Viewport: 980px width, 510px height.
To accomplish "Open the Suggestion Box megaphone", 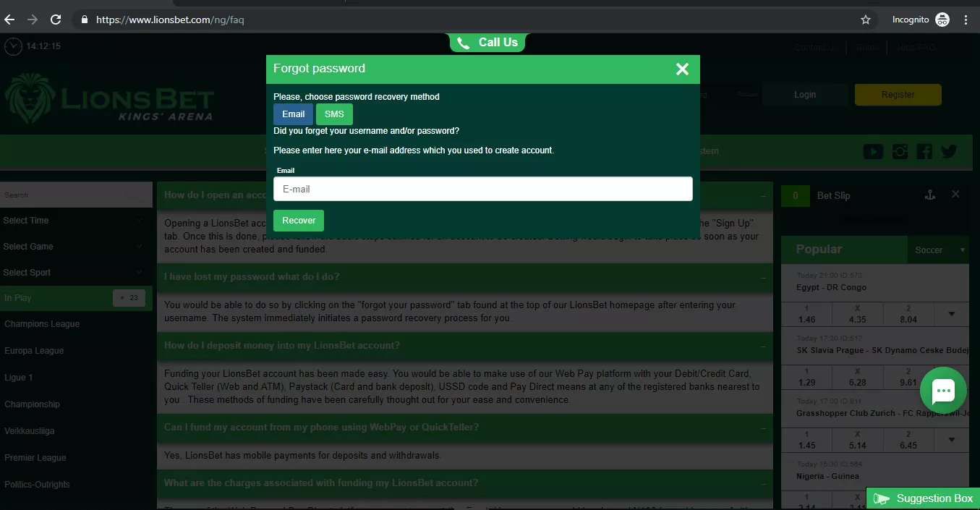I will pos(882,498).
